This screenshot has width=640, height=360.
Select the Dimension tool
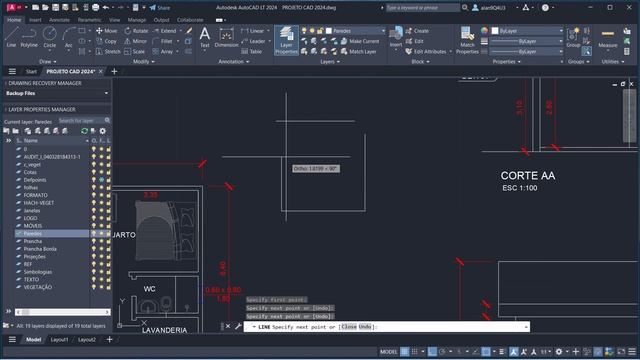click(x=226, y=38)
